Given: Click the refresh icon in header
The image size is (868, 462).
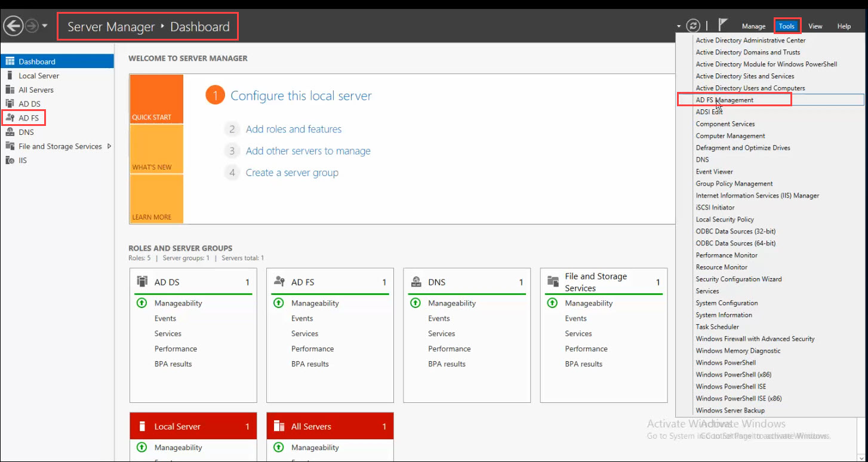Looking at the screenshot, I should (693, 26).
